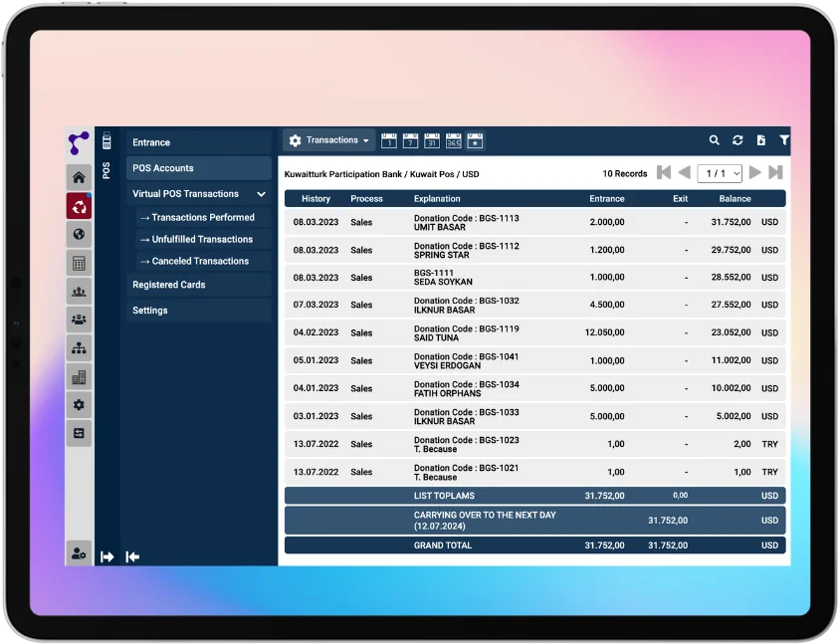Click the export file download icon
The image size is (839, 644).
(x=760, y=141)
